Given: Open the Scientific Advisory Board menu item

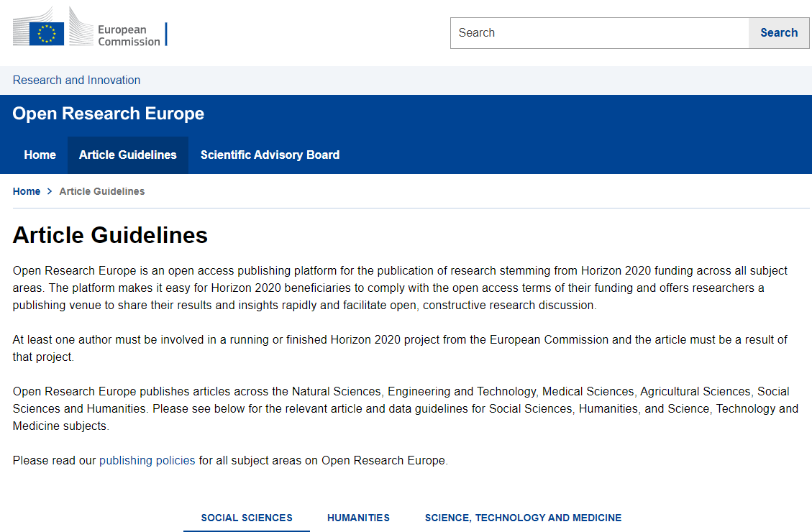Looking at the screenshot, I should pos(270,155).
